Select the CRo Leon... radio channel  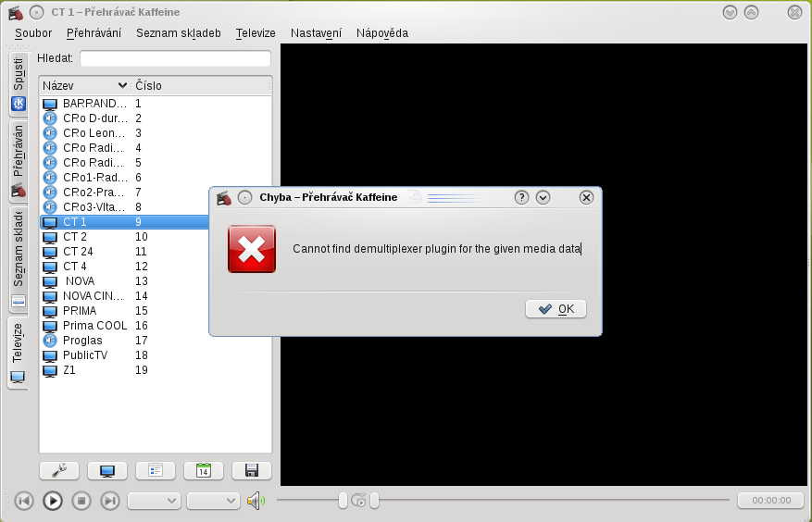pos(156,133)
